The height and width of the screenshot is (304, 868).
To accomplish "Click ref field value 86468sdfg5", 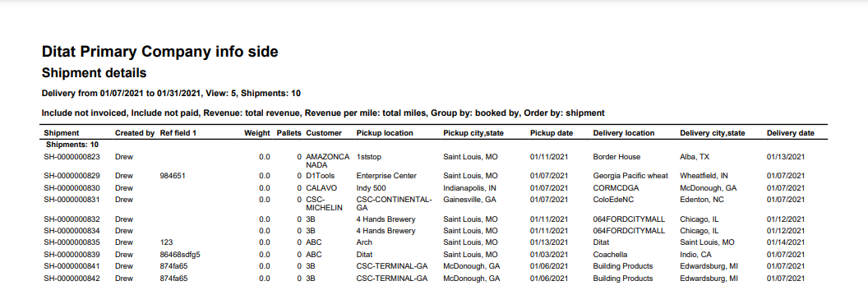I will click(x=180, y=255).
